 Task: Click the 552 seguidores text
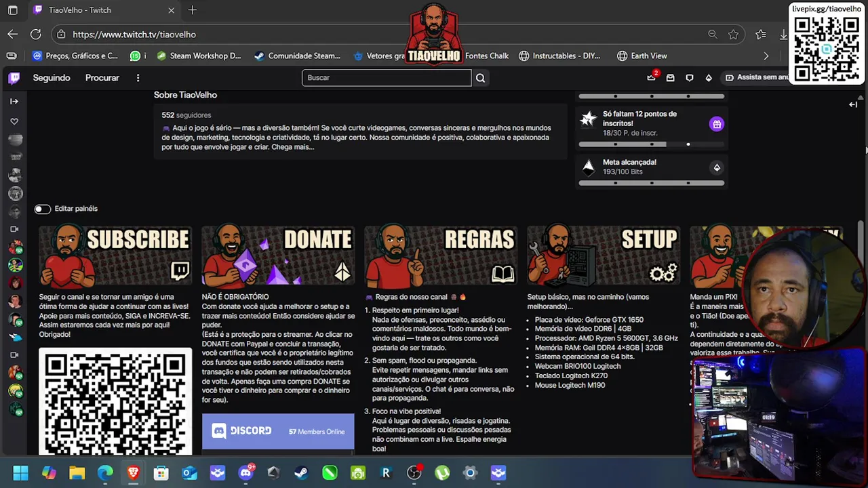[x=186, y=115]
